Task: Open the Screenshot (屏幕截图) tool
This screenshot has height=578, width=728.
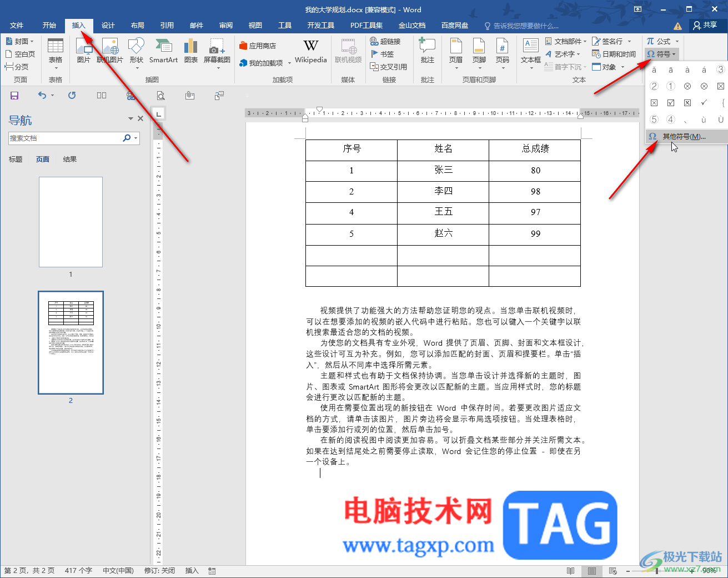Action: point(217,53)
